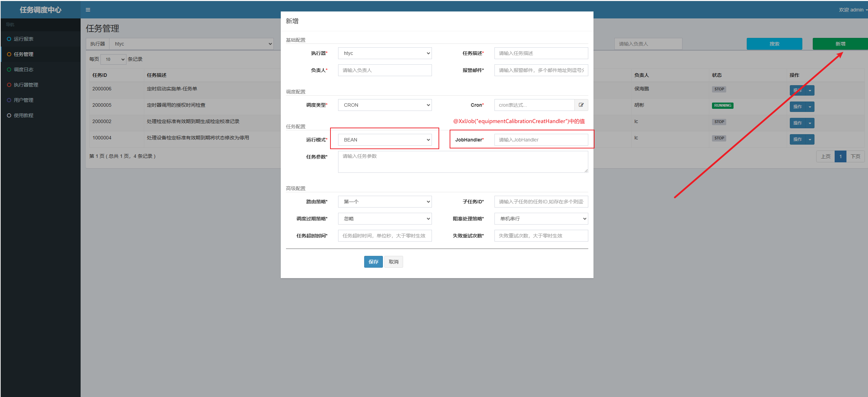Open the caret for task 2000005's 操作 button

point(810,107)
